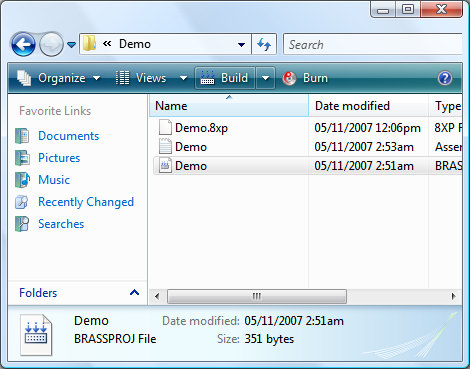Open the Music favorite link
This screenshot has height=369, width=470.
(54, 180)
